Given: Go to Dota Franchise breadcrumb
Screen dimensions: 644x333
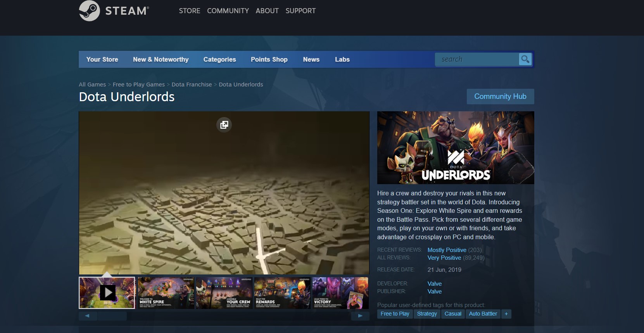Looking at the screenshot, I should pyautogui.click(x=192, y=85).
